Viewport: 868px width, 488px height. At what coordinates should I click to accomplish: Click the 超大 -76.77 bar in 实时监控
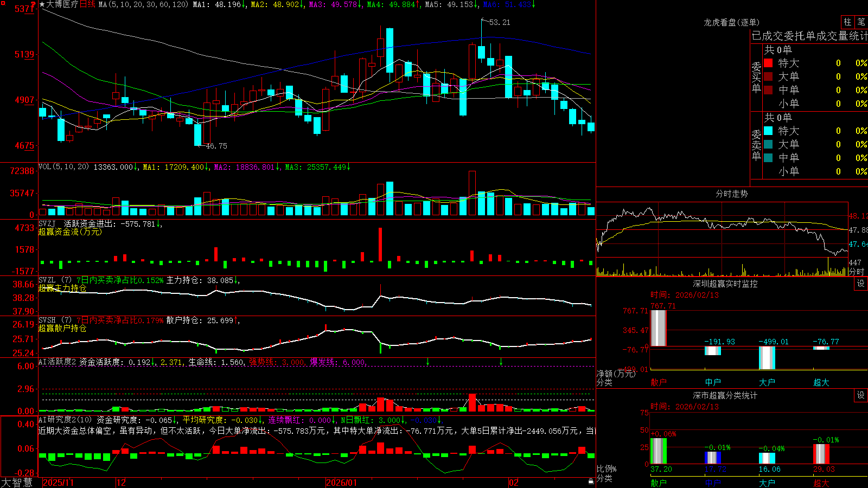point(821,348)
